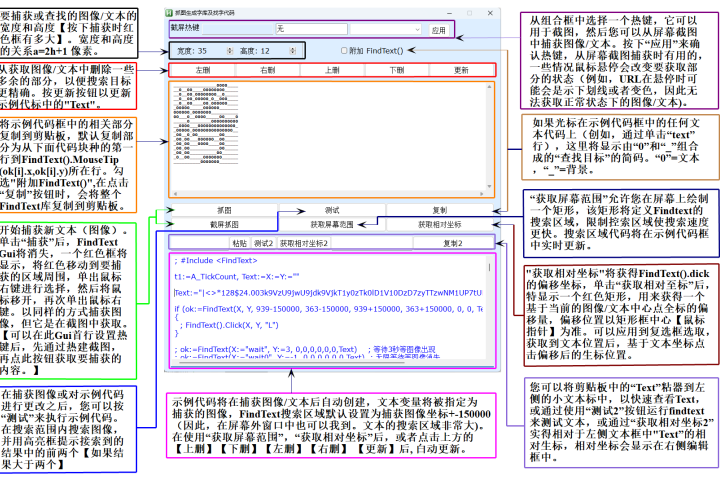This screenshot has height=480, width=720.
Task: Click the preview scrollbar right arrow
Action: coord(482,193)
